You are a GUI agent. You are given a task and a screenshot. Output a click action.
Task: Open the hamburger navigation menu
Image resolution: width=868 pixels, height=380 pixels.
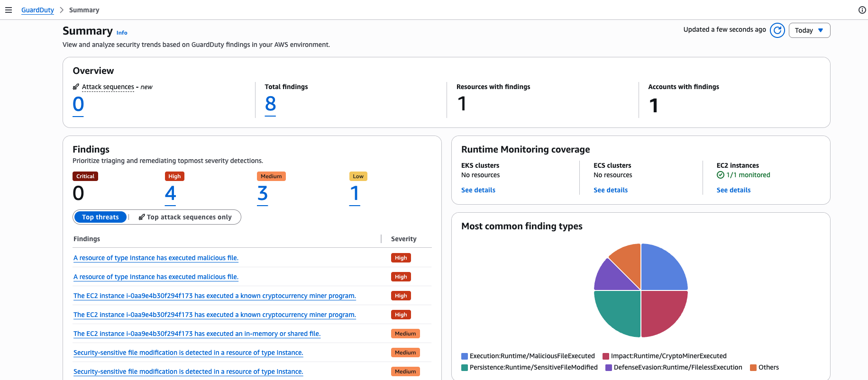[9, 10]
